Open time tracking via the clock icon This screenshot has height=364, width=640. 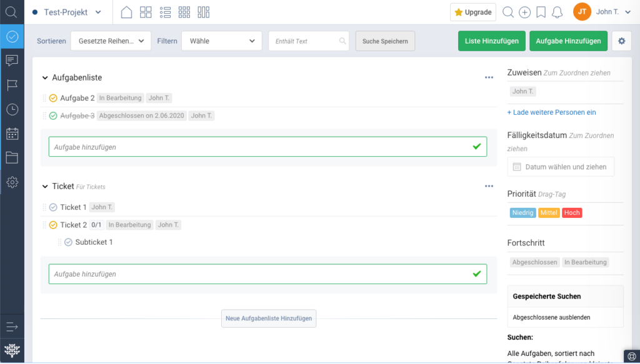(x=12, y=109)
